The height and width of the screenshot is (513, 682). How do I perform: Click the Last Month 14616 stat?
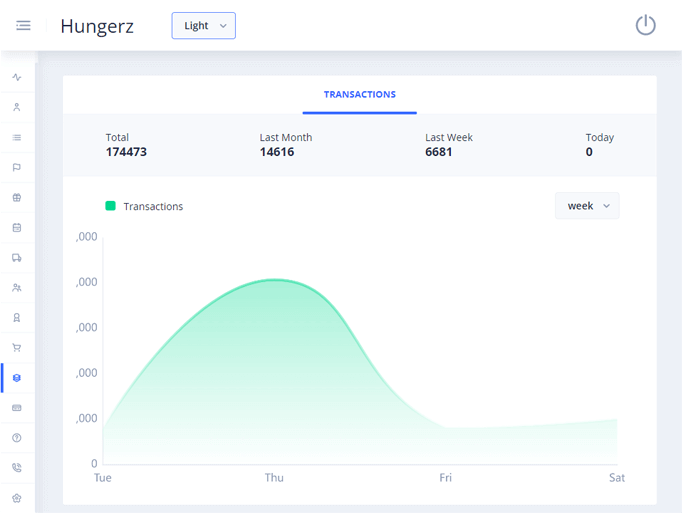click(x=285, y=145)
